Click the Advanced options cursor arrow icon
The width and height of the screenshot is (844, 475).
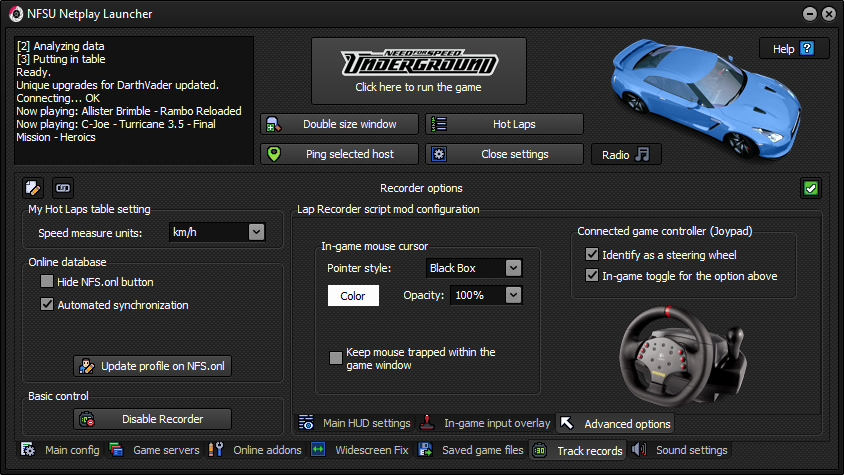(x=567, y=423)
